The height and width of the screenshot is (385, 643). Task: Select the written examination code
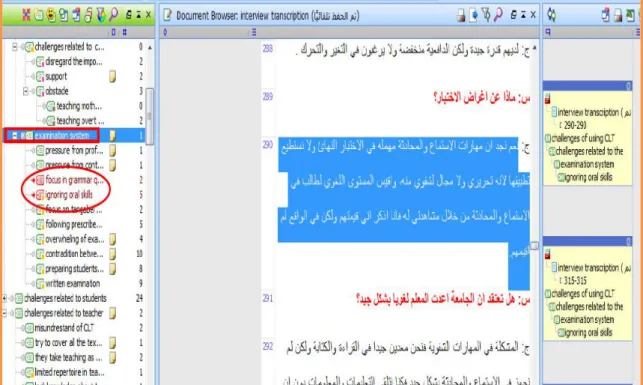click(73, 283)
